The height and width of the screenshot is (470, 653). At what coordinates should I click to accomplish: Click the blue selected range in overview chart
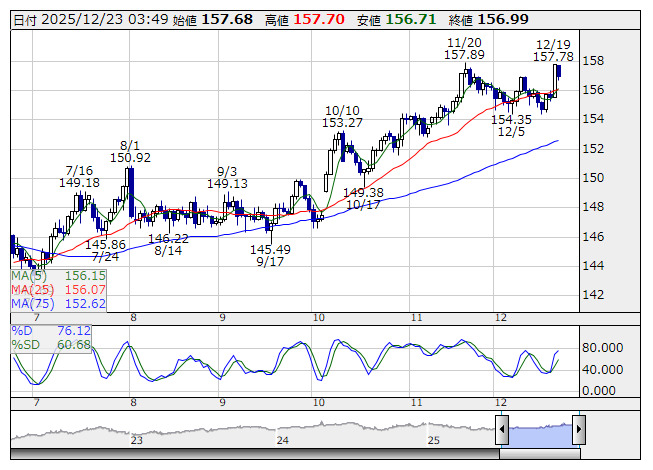(540, 431)
